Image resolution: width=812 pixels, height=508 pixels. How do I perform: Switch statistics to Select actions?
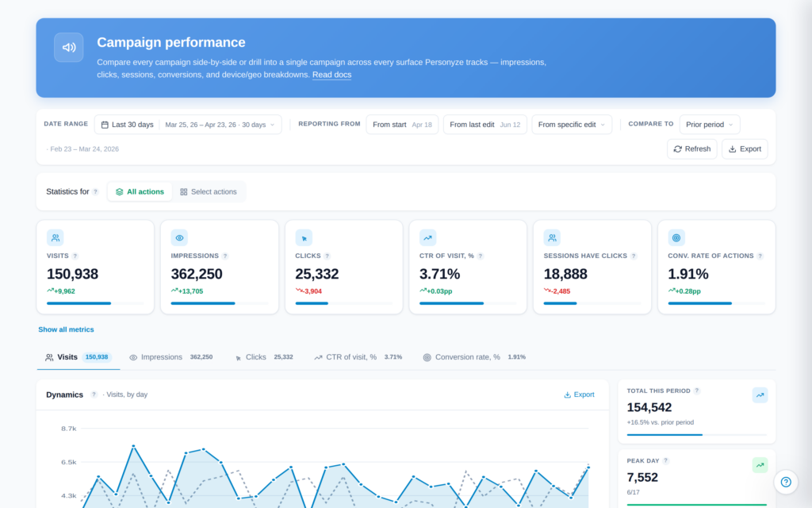tap(209, 192)
